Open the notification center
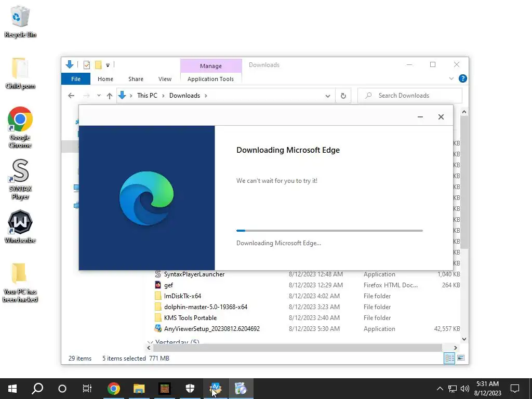Screen dimensions: 532x399 [x=515, y=389]
